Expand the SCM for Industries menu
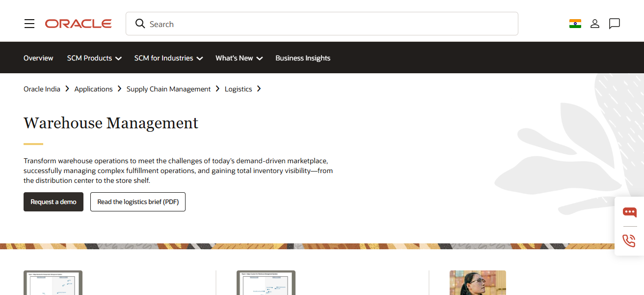Image resolution: width=644 pixels, height=295 pixels. 168,58
